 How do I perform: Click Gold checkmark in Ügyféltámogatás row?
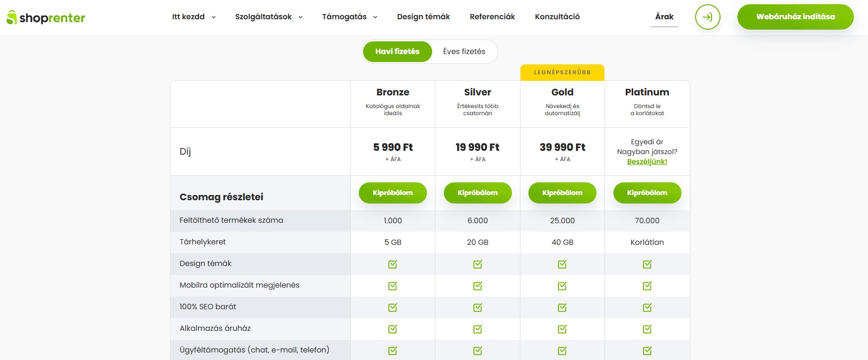click(x=562, y=351)
